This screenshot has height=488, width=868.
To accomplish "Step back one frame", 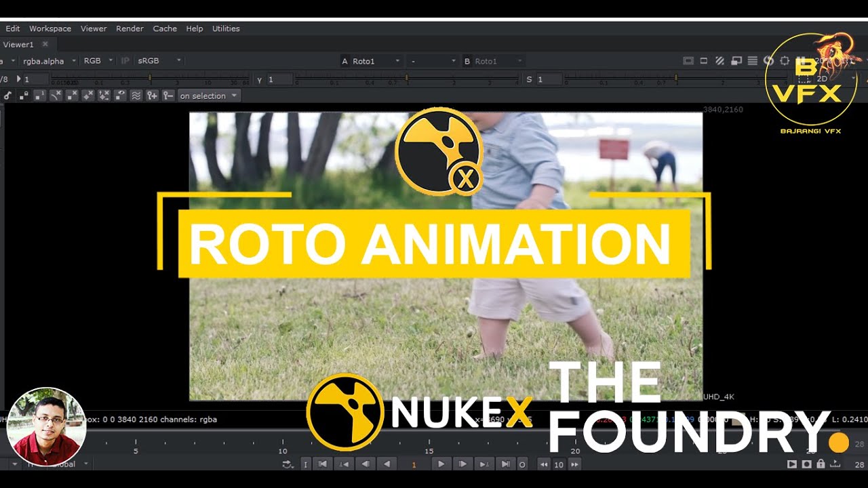I will pos(366,464).
